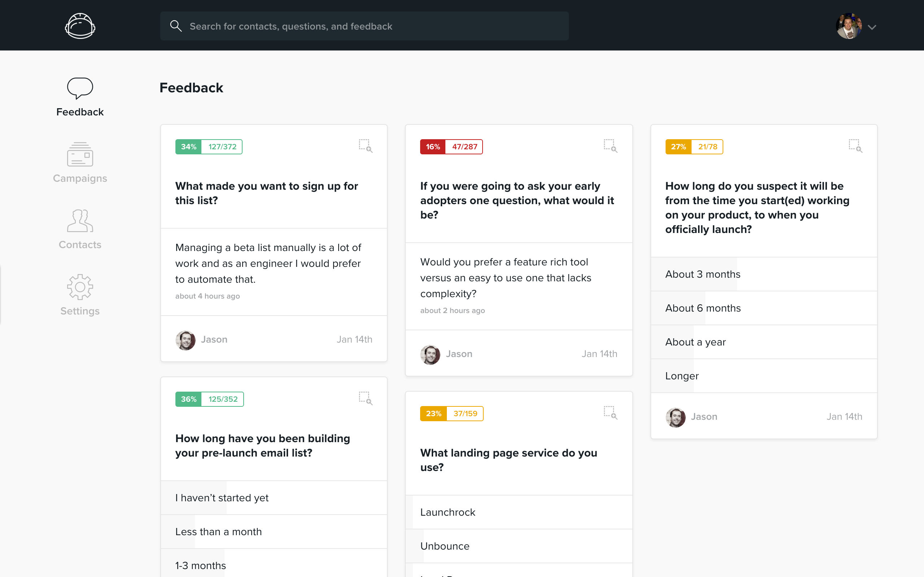Inspect the 'landing page service' card
Viewport: 924px width, 577px height.
pyautogui.click(x=610, y=413)
